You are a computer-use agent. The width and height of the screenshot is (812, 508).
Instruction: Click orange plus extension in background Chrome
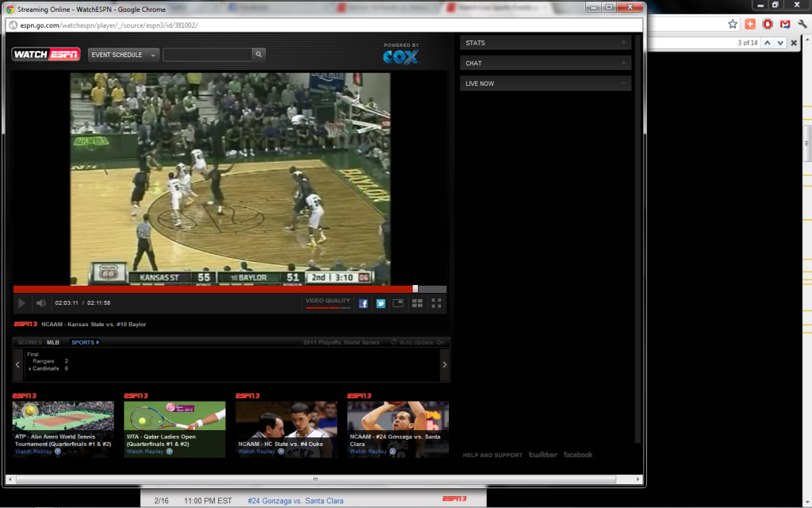point(750,24)
